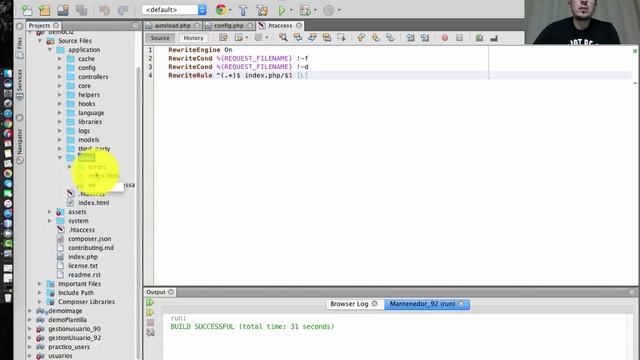
Task: Click Find Previous Occurrence icon
Action: point(298,38)
